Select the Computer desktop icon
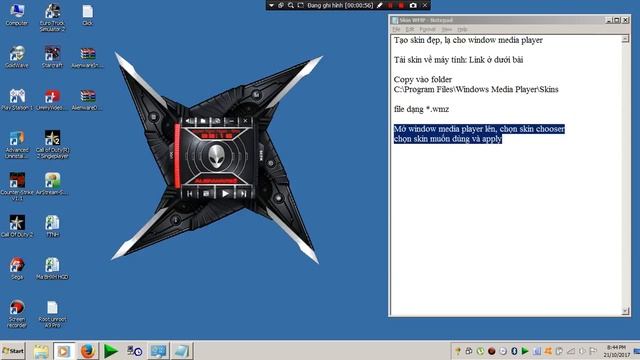Image resolution: width=640 pixels, height=360 pixels. point(17,15)
